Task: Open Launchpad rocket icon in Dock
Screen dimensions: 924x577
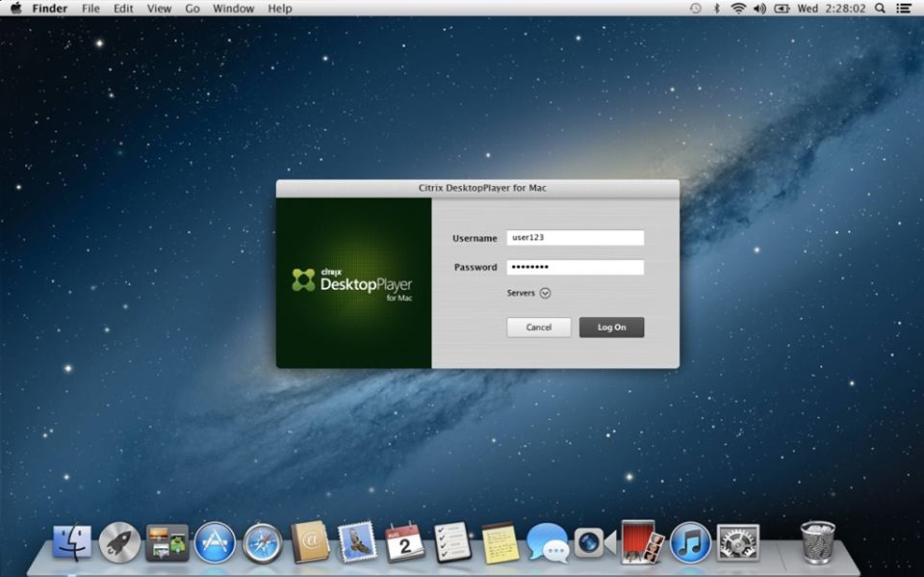Action: [x=119, y=542]
